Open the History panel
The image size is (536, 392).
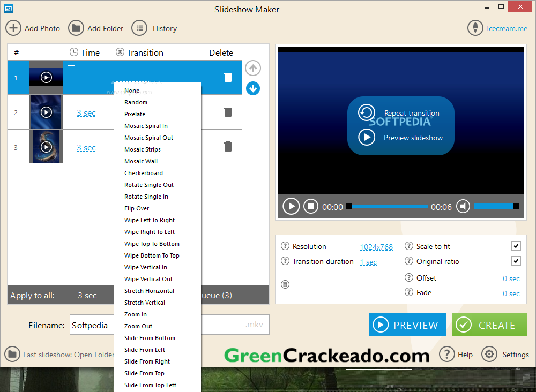140,28
